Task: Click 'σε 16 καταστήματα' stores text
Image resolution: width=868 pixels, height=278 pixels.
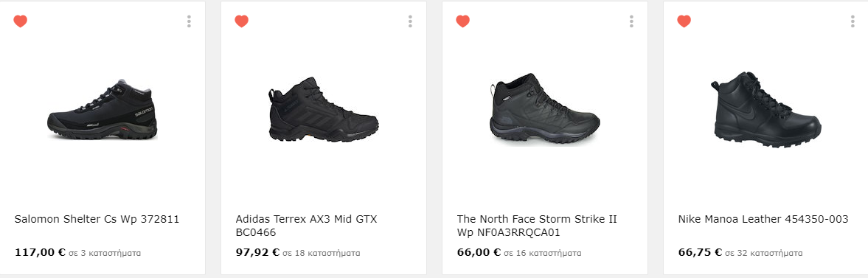Action: point(543,254)
